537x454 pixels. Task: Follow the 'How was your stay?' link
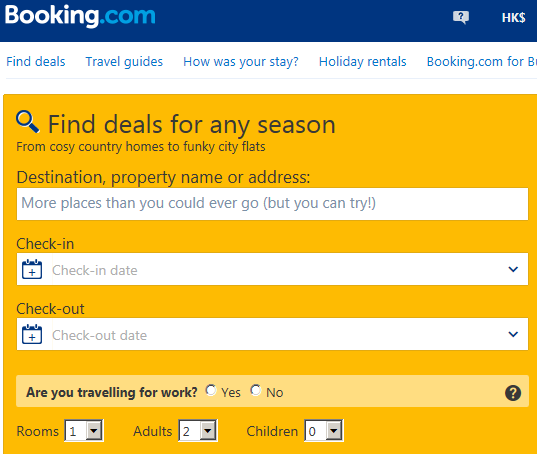point(241,62)
